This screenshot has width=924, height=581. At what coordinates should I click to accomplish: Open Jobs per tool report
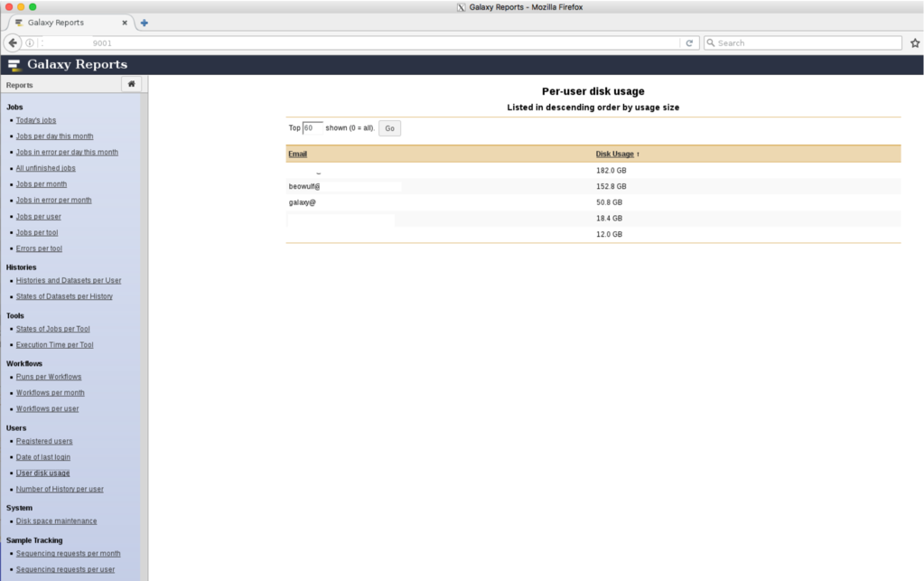[x=36, y=232]
